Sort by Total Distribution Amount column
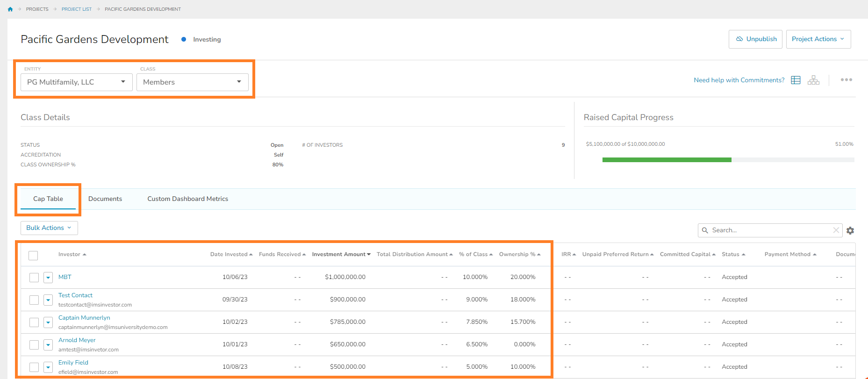868x379 pixels. point(415,254)
